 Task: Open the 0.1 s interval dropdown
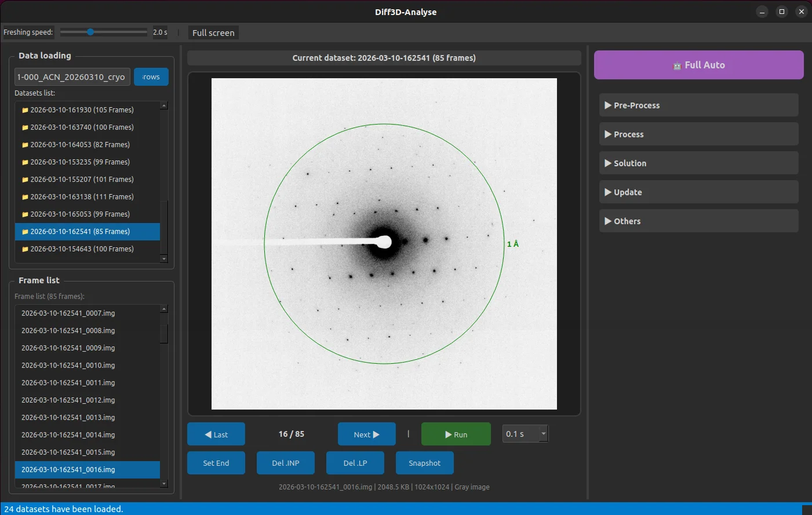tap(525, 434)
